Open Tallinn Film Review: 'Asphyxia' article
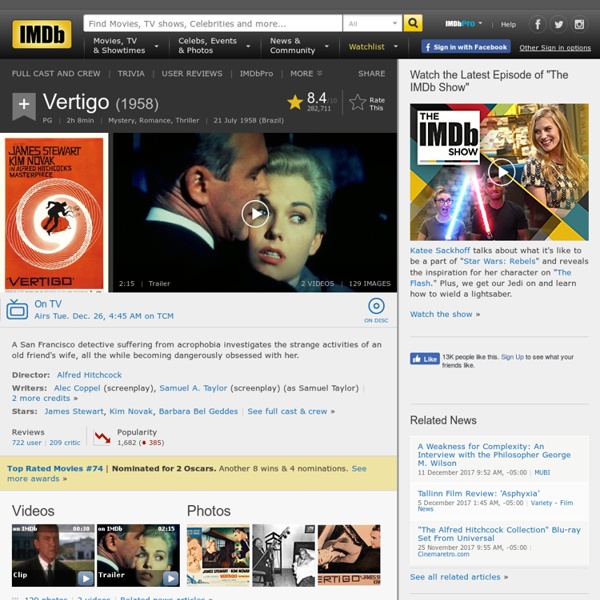 tap(479, 494)
